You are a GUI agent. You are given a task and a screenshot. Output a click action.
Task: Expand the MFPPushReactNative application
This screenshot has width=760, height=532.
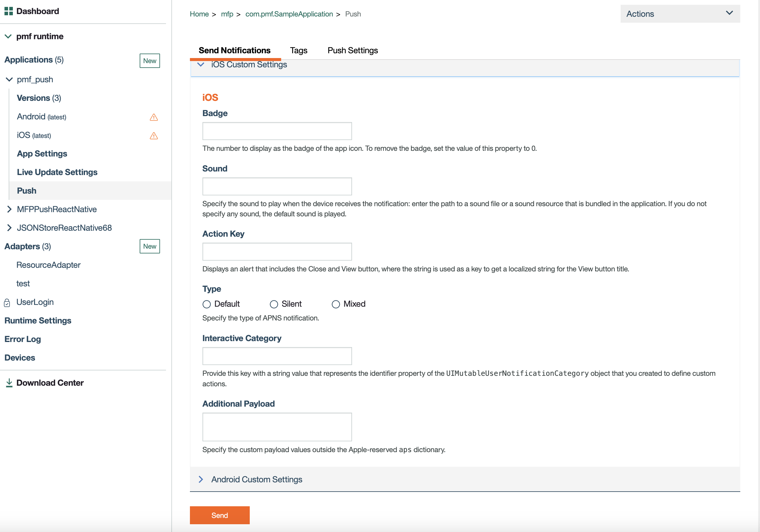click(x=9, y=209)
